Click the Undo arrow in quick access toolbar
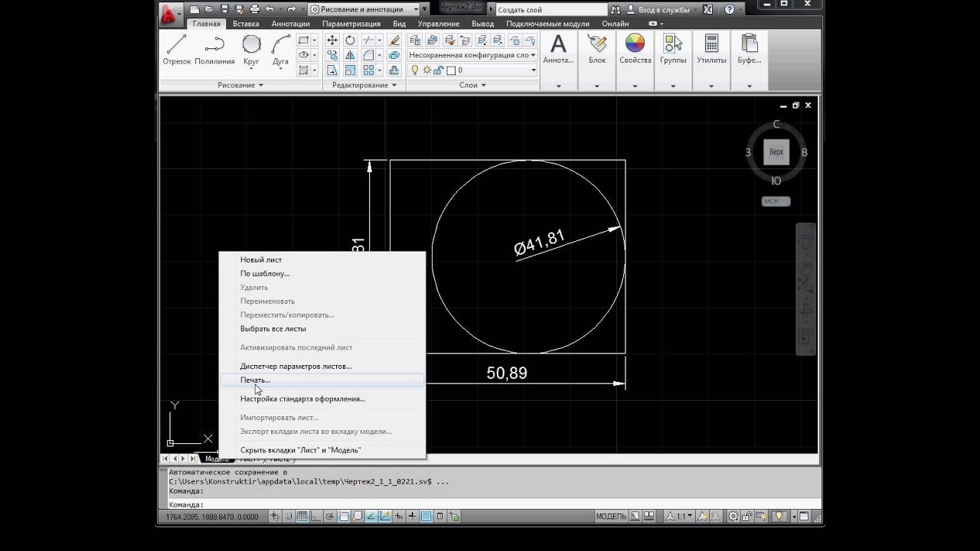The image size is (980, 551). (x=269, y=9)
